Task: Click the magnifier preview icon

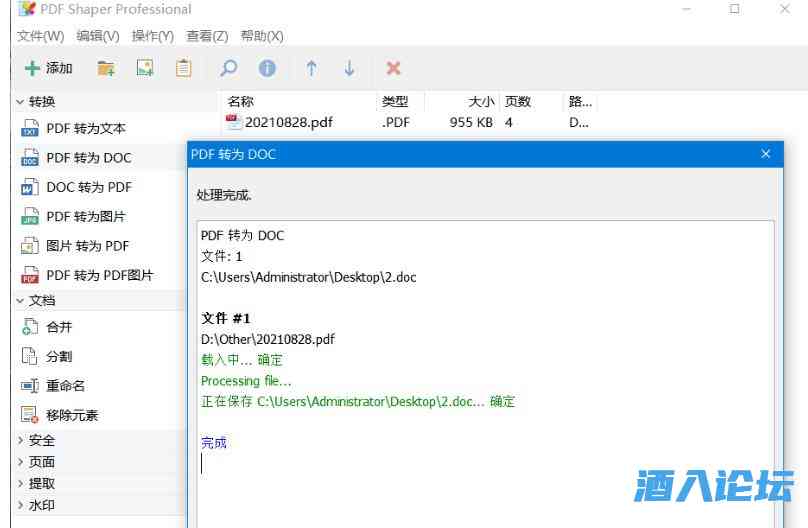Action: pyautogui.click(x=229, y=68)
